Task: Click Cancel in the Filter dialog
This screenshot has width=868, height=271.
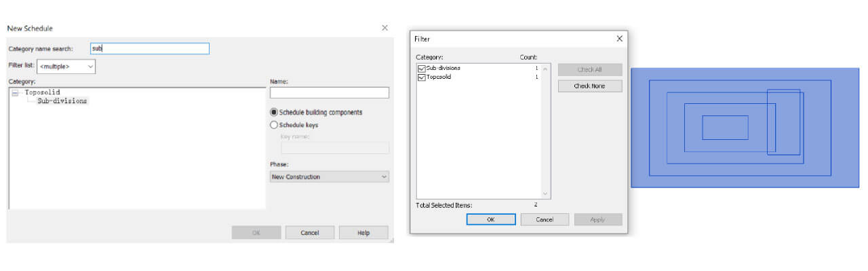Action: (545, 219)
